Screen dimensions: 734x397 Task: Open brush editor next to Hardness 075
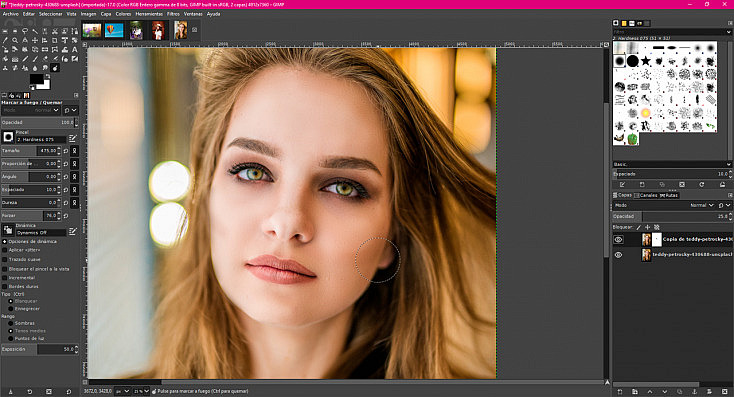[x=73, y=138]
